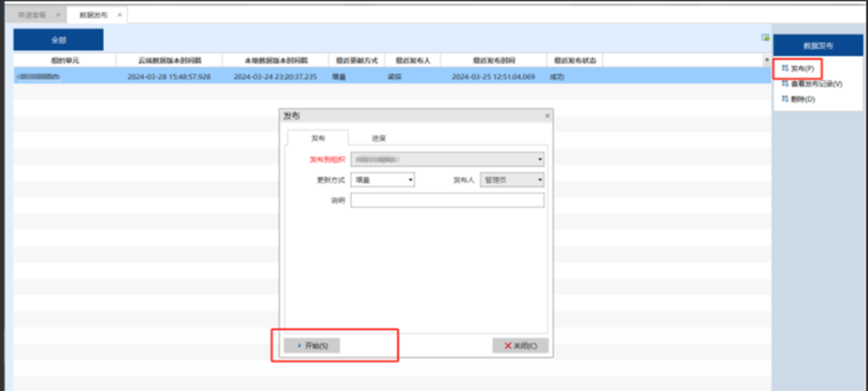Expand the 发布到组织 dropdown
Image resolution: width=868 pixels, height=391 pixels.
point(540,160)
